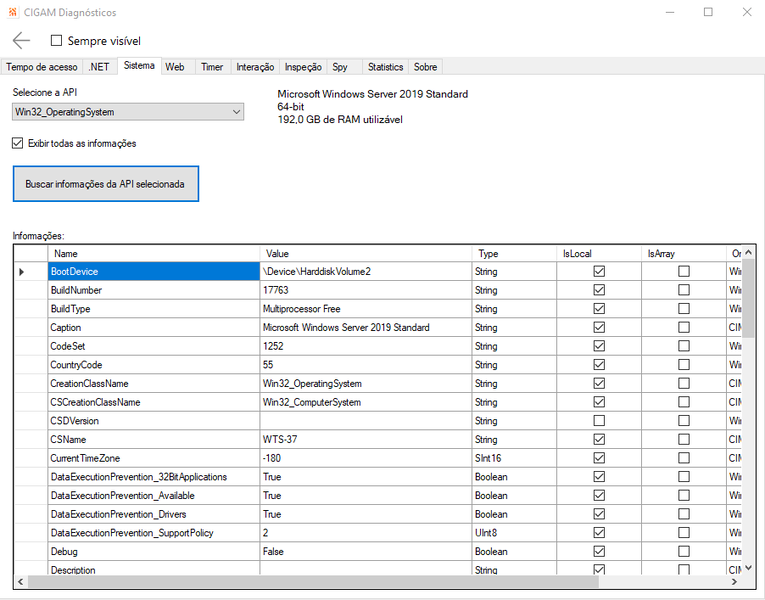765x600 pixels.
Task: Select the BuildNumber value 17763
Action: (366, 290)
